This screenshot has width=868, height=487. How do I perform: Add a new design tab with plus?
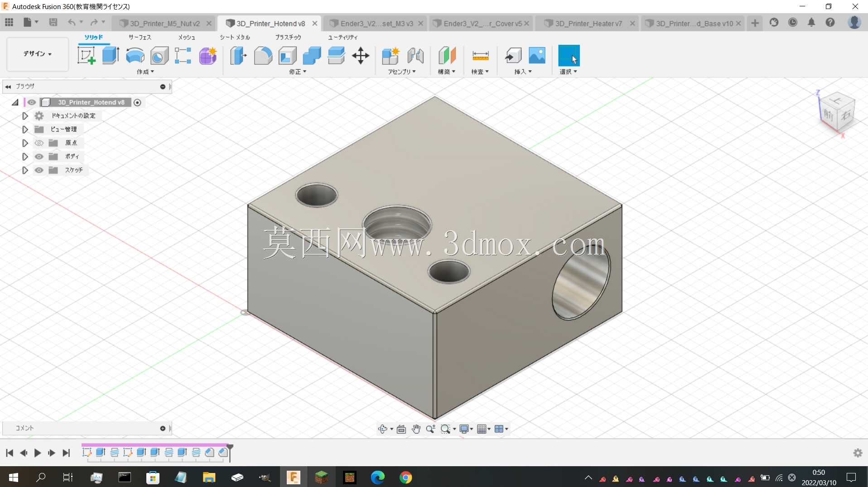pos(755,23)
